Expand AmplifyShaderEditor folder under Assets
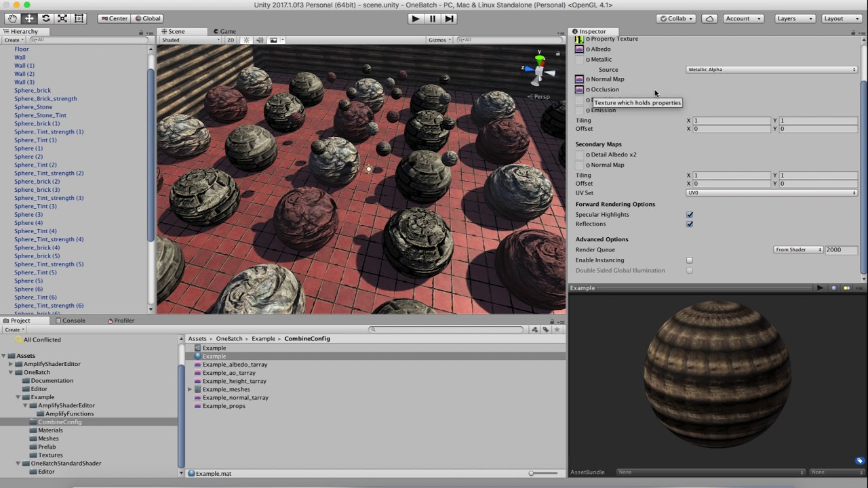 [11, 364]
